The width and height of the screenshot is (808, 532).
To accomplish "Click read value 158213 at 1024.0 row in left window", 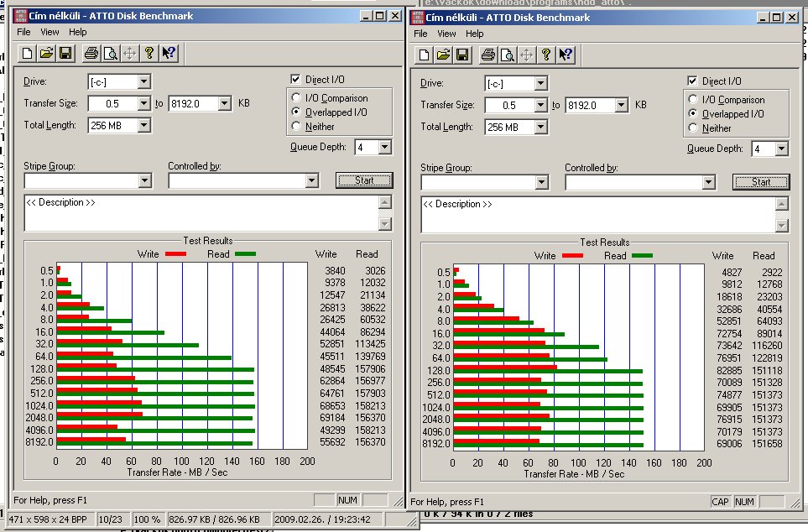I will click(x=370, y=405).
